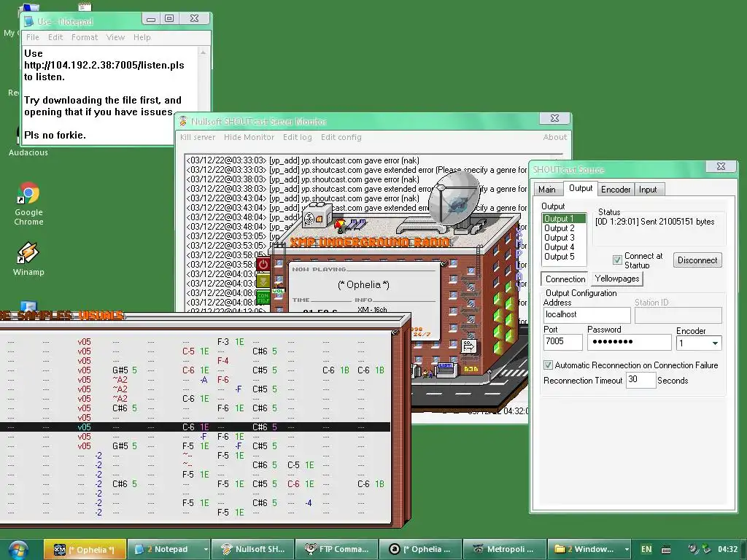Switch to Metropoli... taskbar button
Screen dimensions: 747x560
(x=504, y=550)
